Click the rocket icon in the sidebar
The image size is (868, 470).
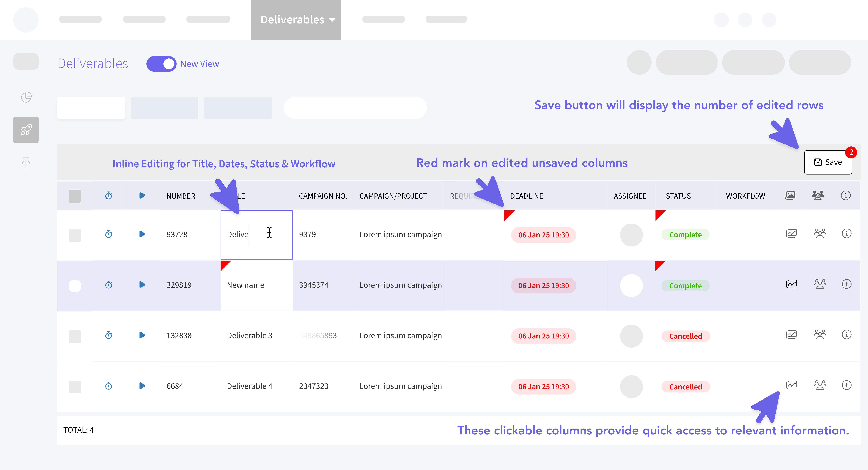click(26, 130)
